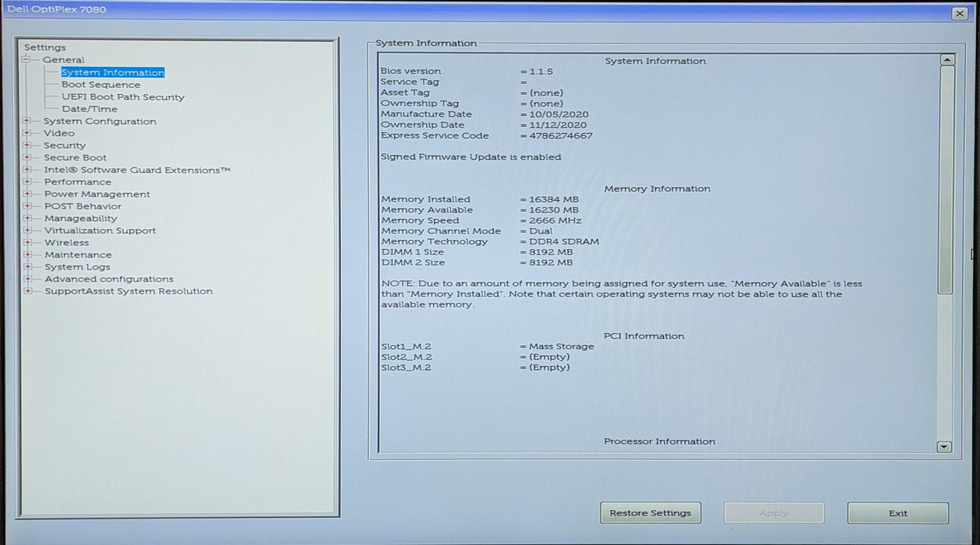Click the Memory Channel Mode value Dual

click(x=541, y=231)
